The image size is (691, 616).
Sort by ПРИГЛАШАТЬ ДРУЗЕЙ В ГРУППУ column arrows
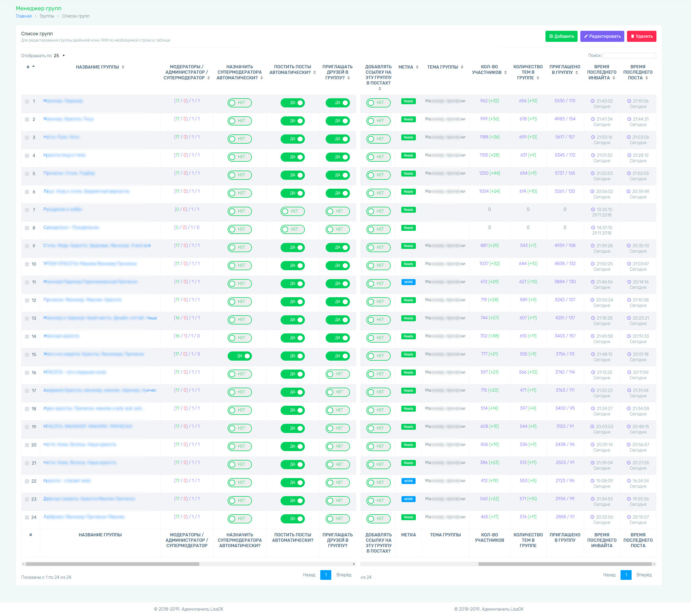tap(348, 78)
